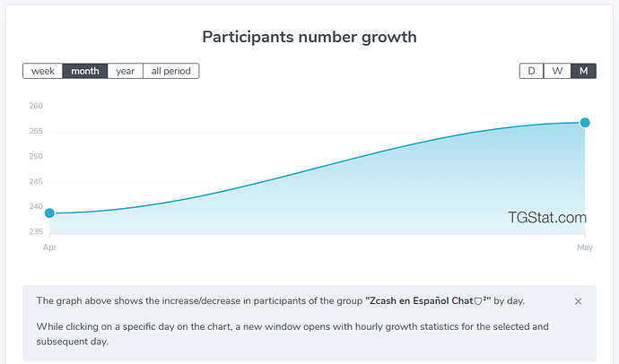Click the 250 y-axis label
Viewport: 619px width, 364px height.
36,156
